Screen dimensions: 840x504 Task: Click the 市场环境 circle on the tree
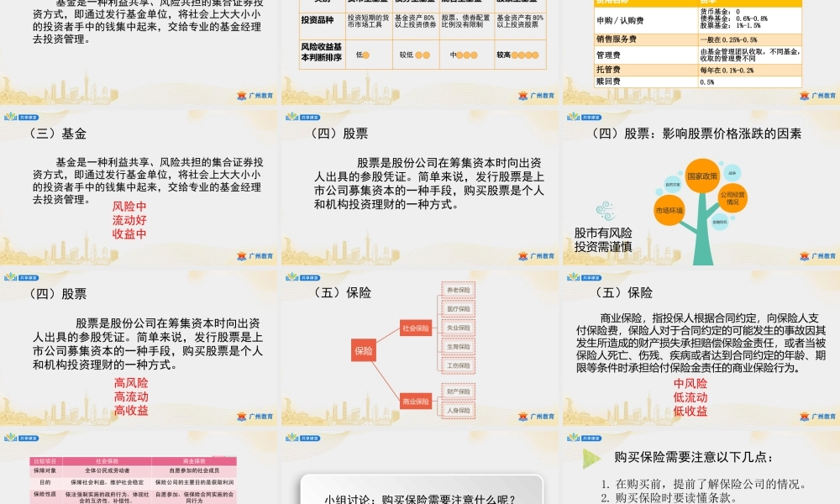(669, 211)
